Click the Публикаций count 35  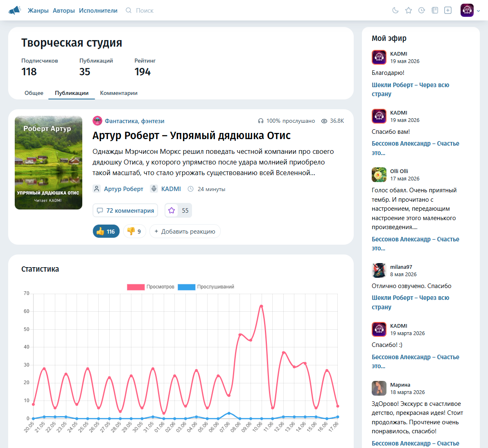tap(85, 72)
